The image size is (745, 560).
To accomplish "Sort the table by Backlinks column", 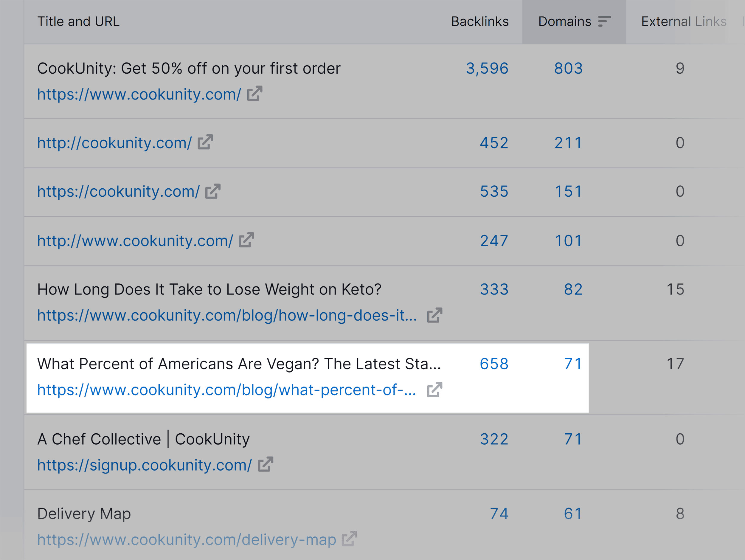I will 479,21.
